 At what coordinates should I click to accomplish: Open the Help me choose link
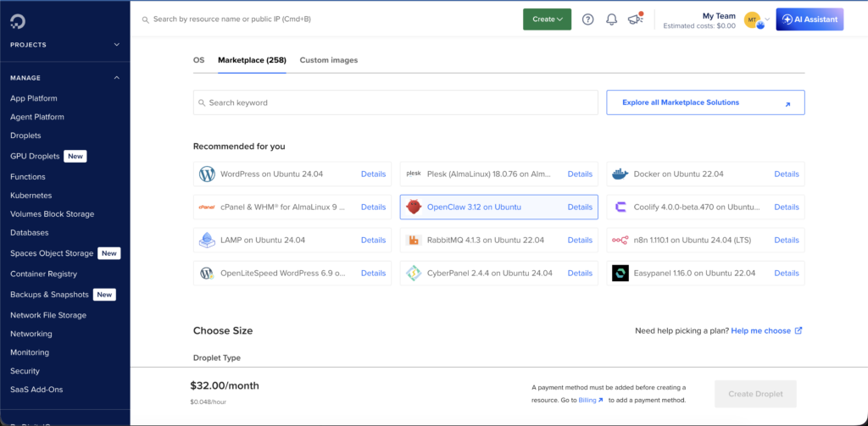point(760,331)
